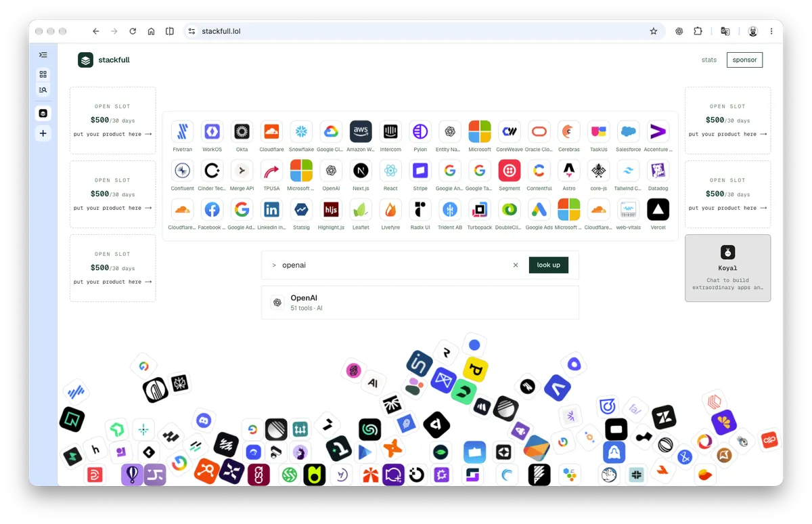Toggle the split view button
The height and width of the screenshot is (524, 812).
[170, 31]
